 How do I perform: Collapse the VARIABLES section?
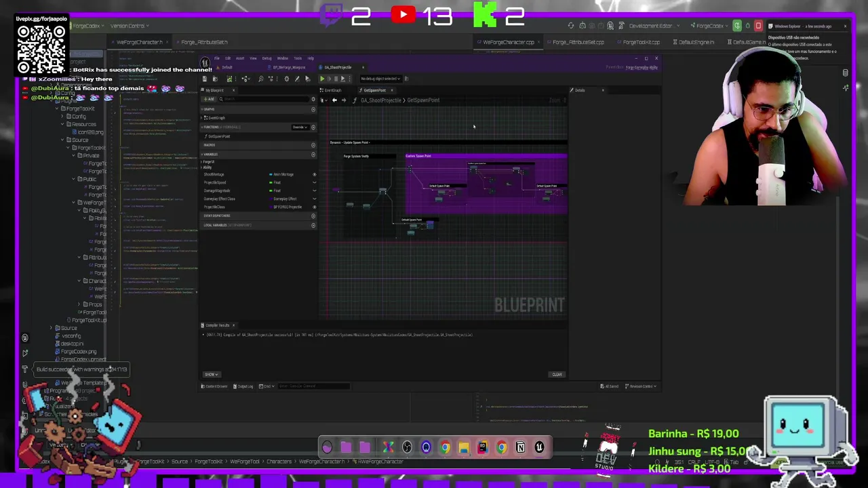[202, 155]
